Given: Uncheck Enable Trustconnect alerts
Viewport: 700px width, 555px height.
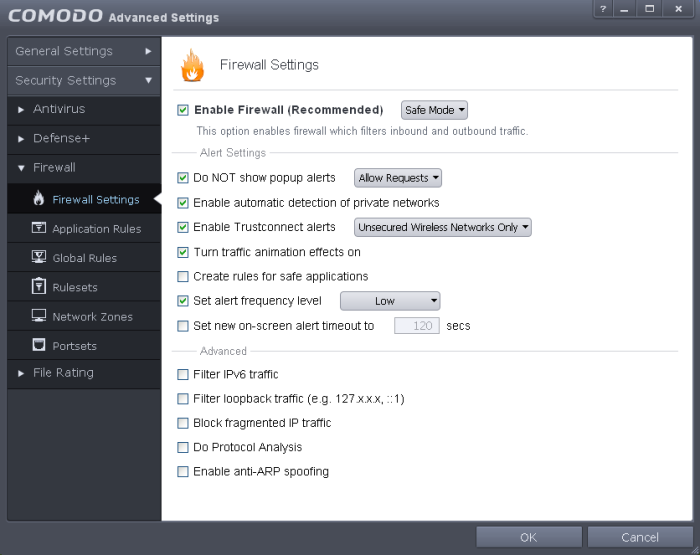Looking at the screenshot, I should [x=183, y=227].
